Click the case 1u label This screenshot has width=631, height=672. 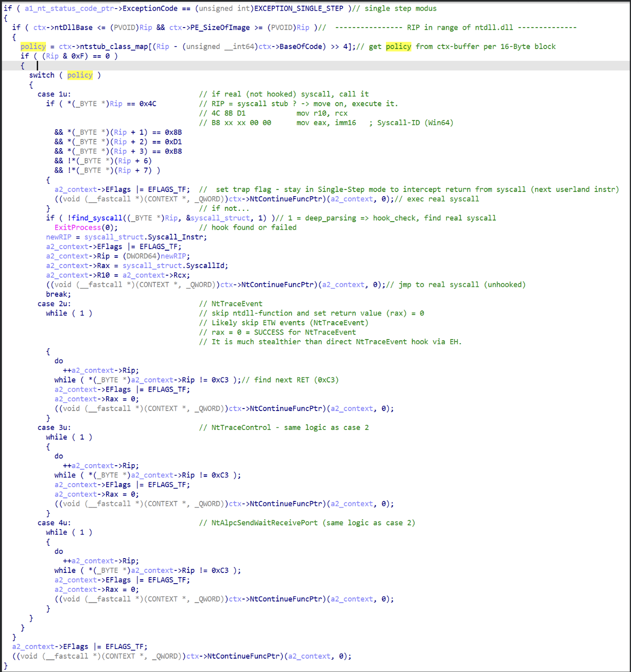click(54, 94)
